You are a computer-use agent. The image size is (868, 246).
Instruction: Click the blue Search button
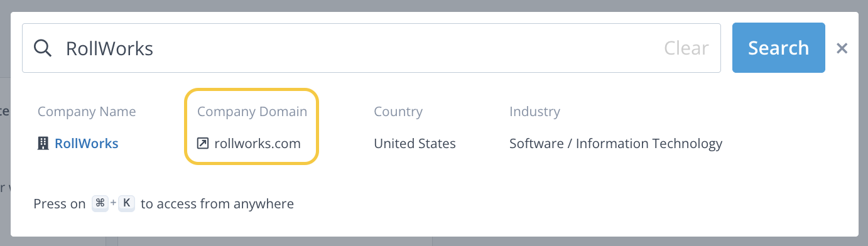pyautogui.click(x=779, y=48)
